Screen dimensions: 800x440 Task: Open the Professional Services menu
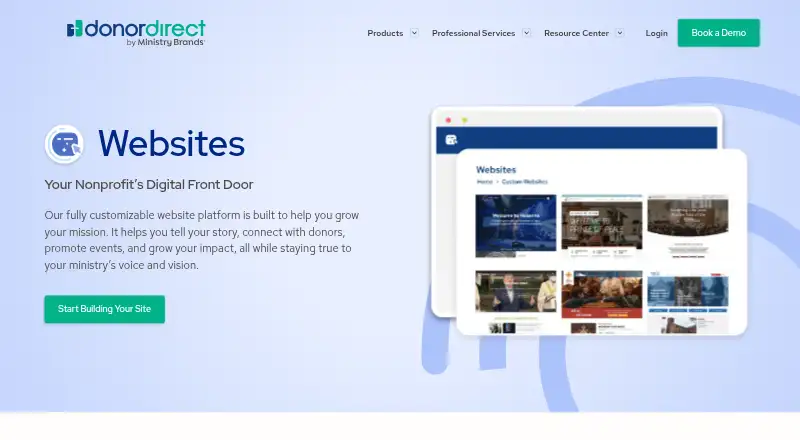pyautogui.click(x=473, y=33)
